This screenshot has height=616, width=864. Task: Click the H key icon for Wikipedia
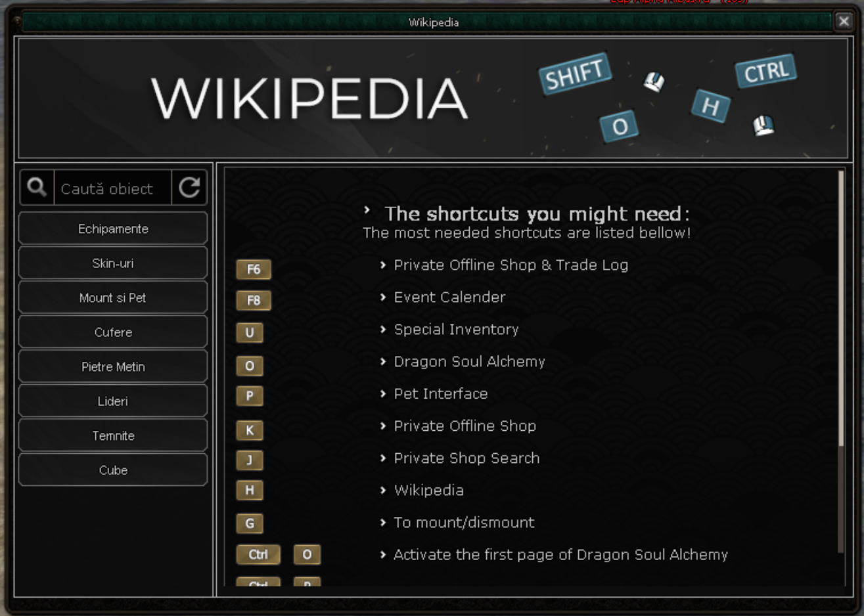pos(250,490)
